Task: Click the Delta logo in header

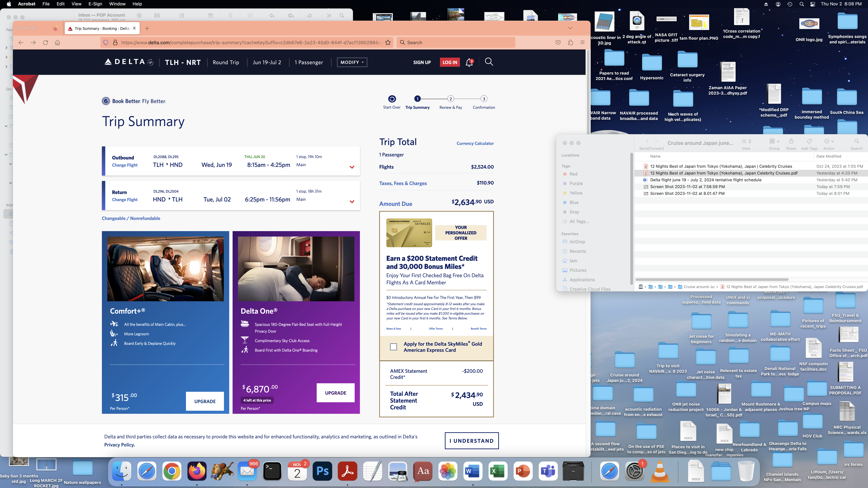Action: tap(129, 62)
